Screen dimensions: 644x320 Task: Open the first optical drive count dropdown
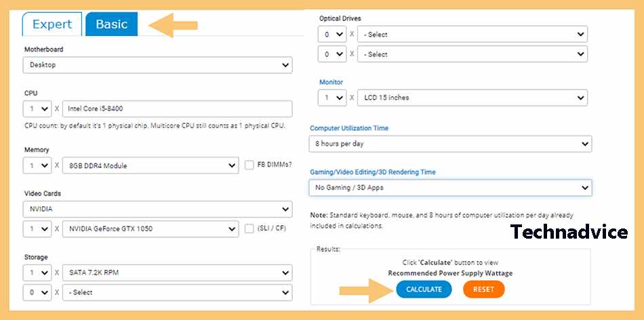(x=332, y=35)
